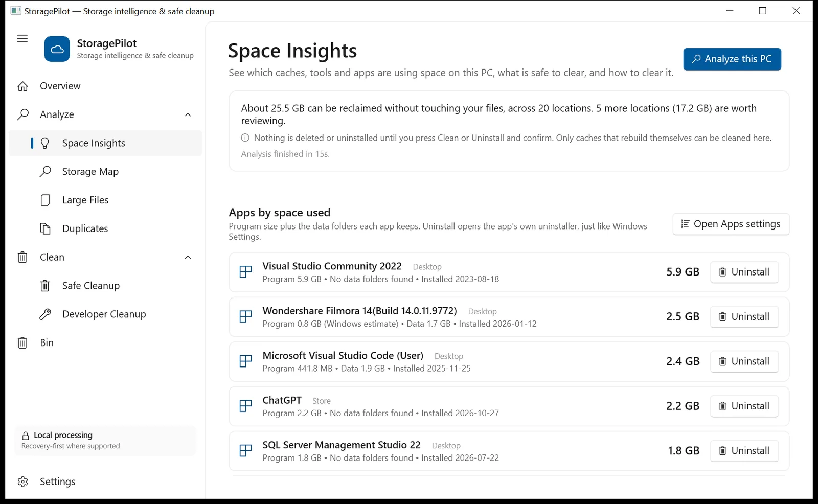
Task: Click the Local processing lock icon
Action: 26,436
